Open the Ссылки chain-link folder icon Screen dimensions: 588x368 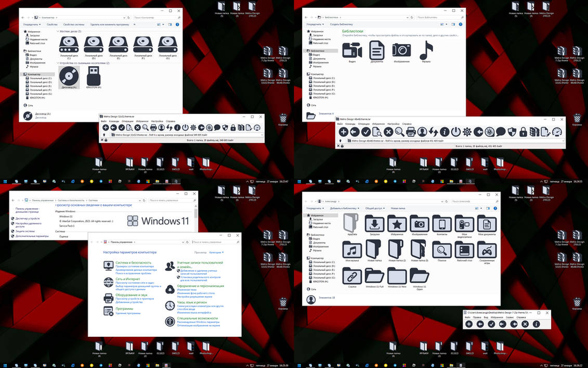(x=352, y=276)
